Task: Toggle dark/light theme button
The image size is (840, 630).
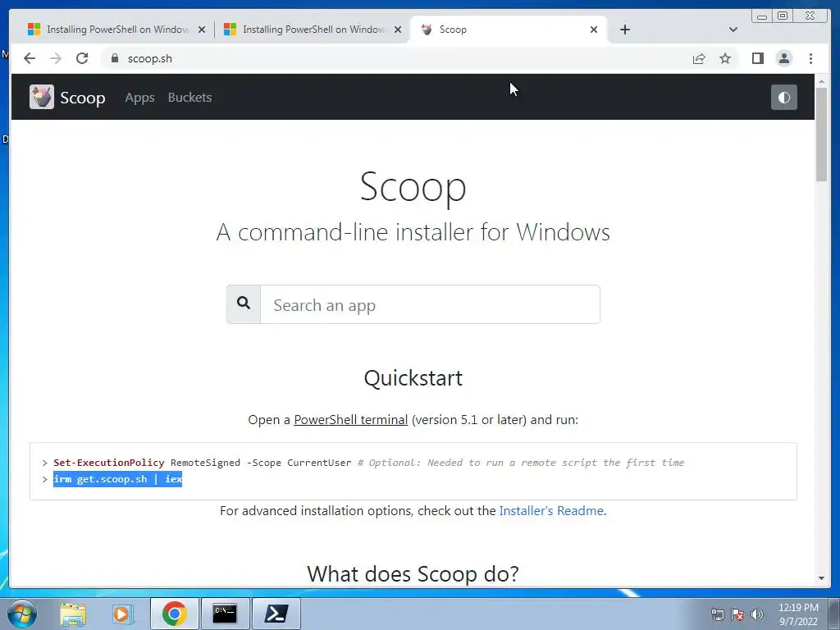Action: (783, 97)
